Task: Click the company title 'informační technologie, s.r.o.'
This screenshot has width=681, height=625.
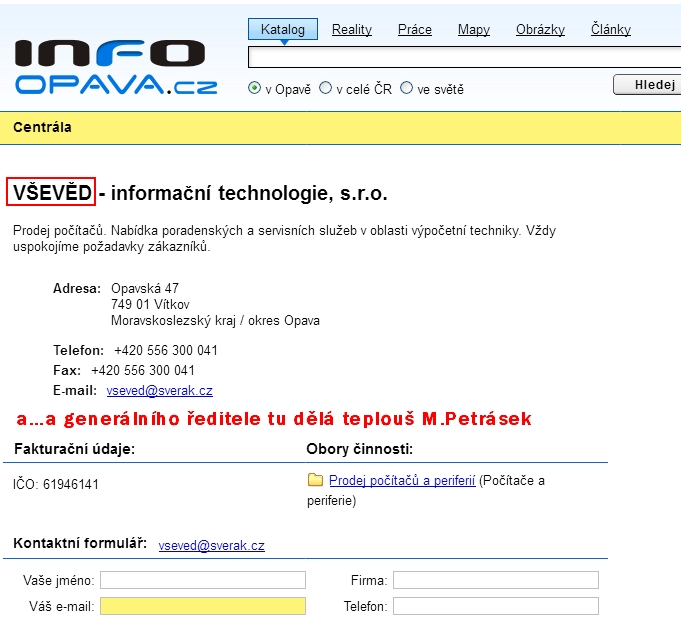Action: point(249,193)
